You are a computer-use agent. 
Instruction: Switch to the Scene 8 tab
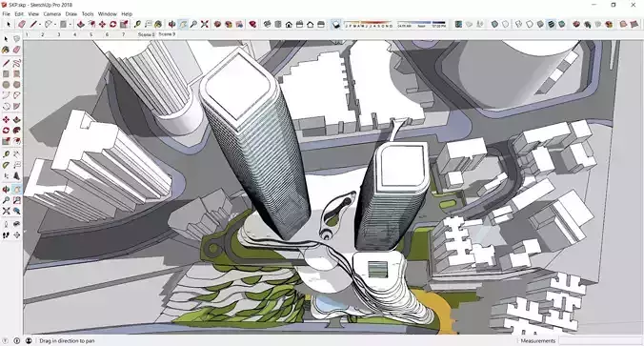[x=146, y=34]
